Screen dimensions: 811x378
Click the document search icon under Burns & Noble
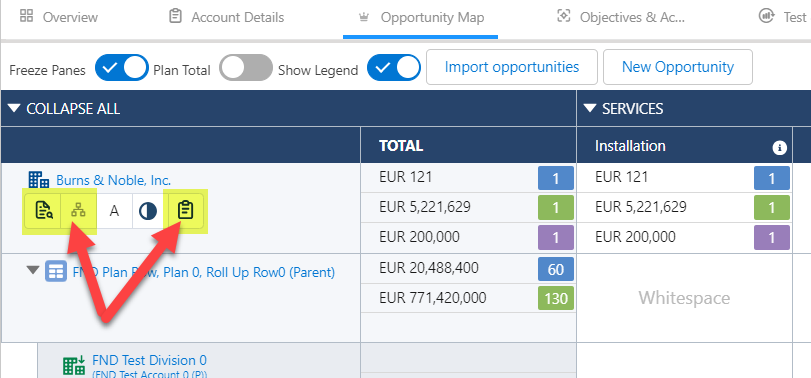(x=43, y=210)
